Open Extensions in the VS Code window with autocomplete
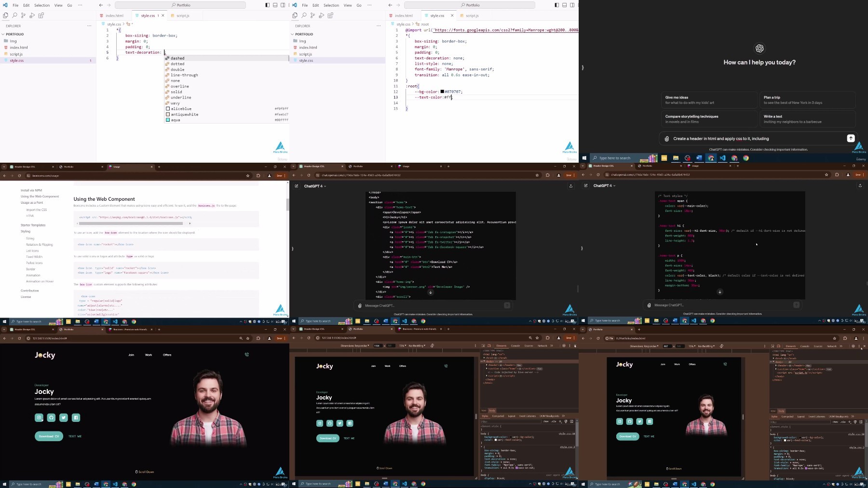868x488 pixels. click(x=41, y=15)
